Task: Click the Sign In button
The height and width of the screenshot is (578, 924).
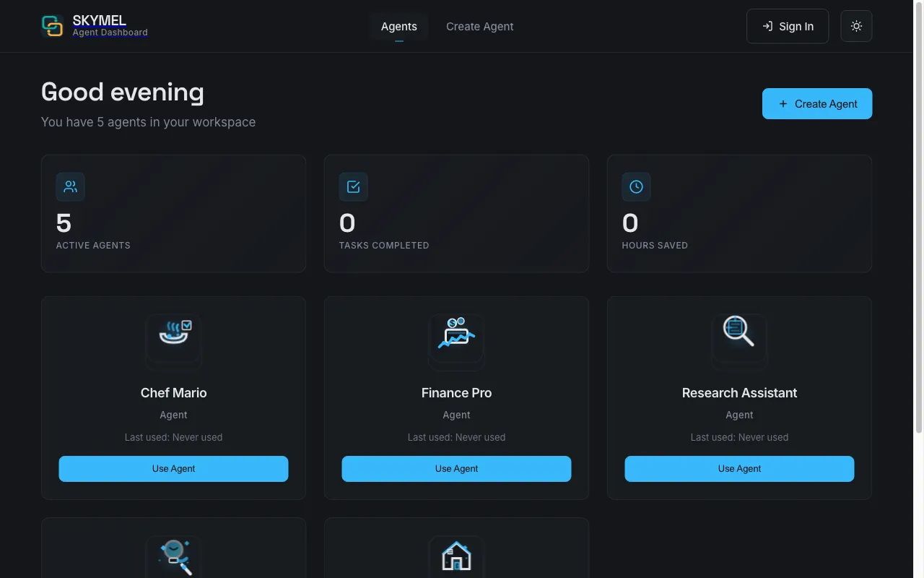Action: pyautogui.click(x=788, y=27)
